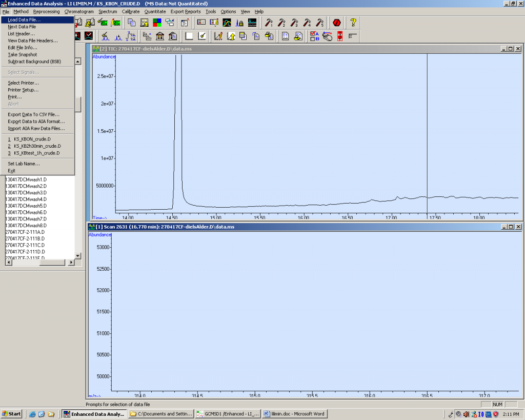Select the hammer number 5 toolbar icon
525x420 pixels.
pos(320,23)
